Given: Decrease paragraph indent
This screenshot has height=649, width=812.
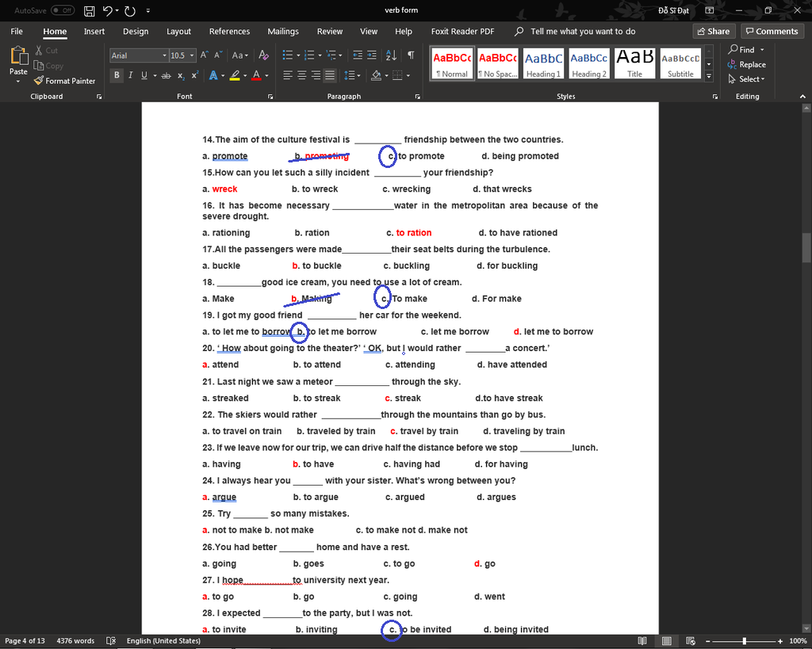Looking at the screenshot, I should coord(358,55).
